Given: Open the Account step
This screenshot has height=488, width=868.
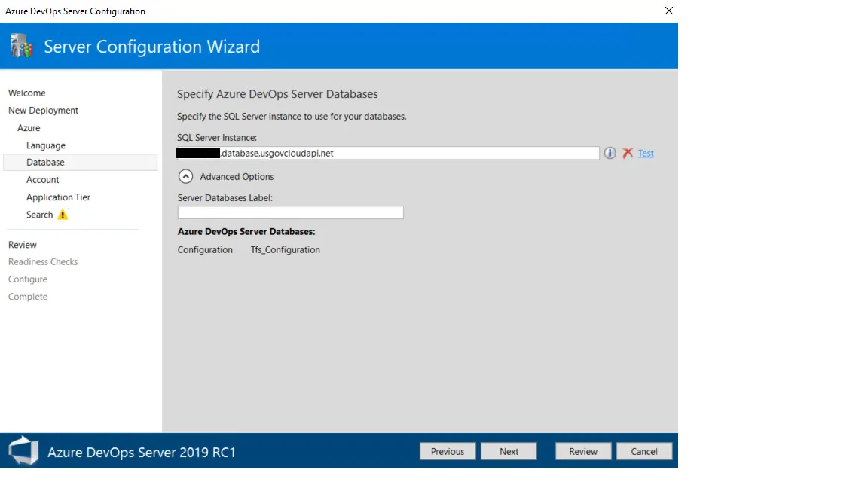Looking at the screenshot, I should tap(43, 180).
